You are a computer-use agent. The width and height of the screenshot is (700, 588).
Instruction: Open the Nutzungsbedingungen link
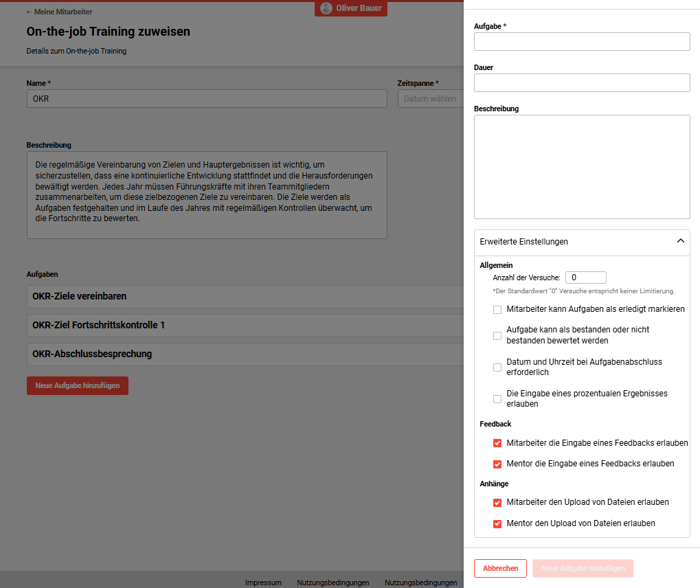point(333,583)
